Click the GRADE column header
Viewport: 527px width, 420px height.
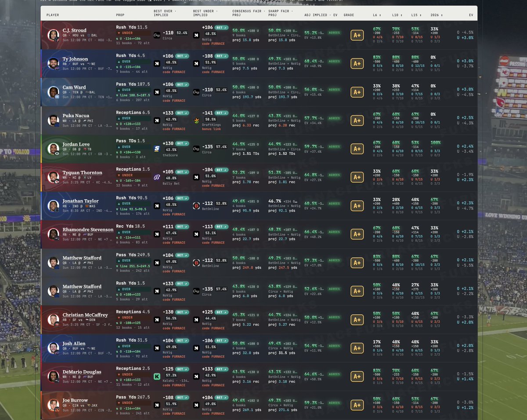point(349,15)
